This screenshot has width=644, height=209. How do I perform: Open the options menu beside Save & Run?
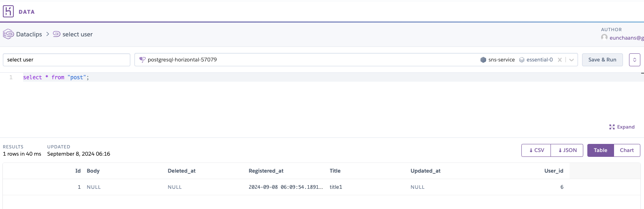[x=635, y=60]
